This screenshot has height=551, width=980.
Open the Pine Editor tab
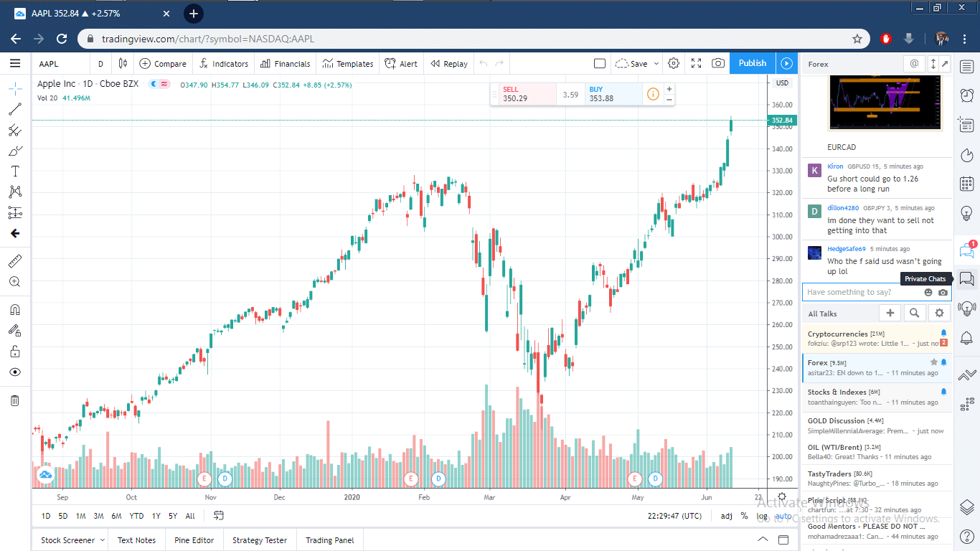point(194,540)
